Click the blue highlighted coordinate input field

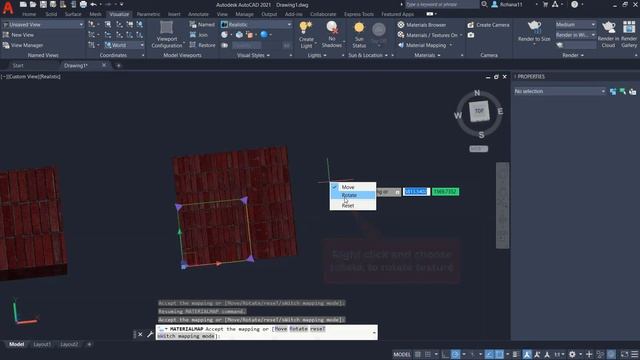click(x=416, y=191)
